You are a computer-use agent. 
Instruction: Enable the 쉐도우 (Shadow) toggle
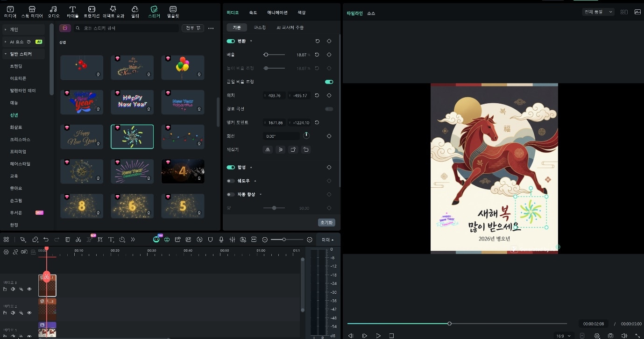click(x=231, y=181)
